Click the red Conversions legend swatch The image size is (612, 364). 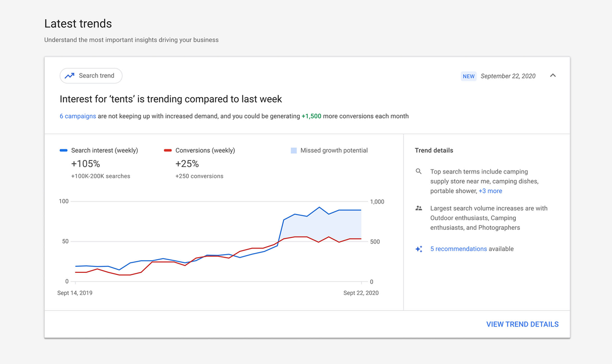168,150
